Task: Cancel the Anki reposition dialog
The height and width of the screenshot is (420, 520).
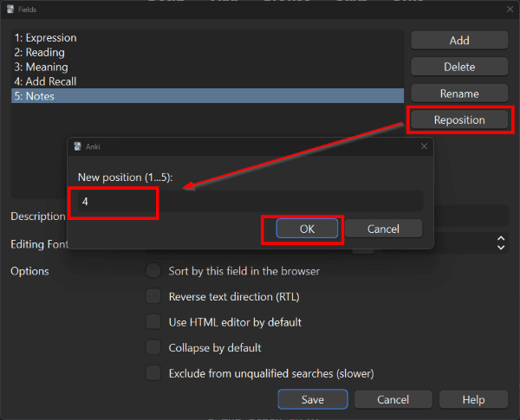Action: (x=383, y=229)
